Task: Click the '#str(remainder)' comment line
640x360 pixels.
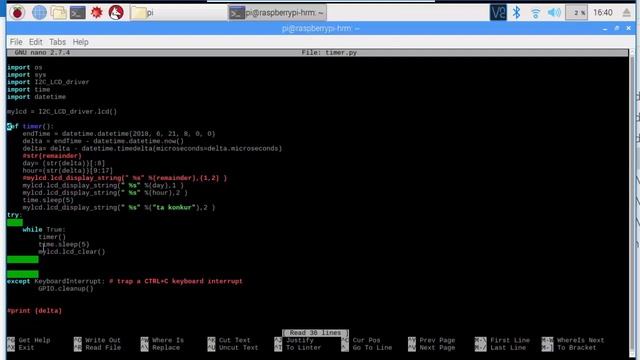Action: click(52, 156)
